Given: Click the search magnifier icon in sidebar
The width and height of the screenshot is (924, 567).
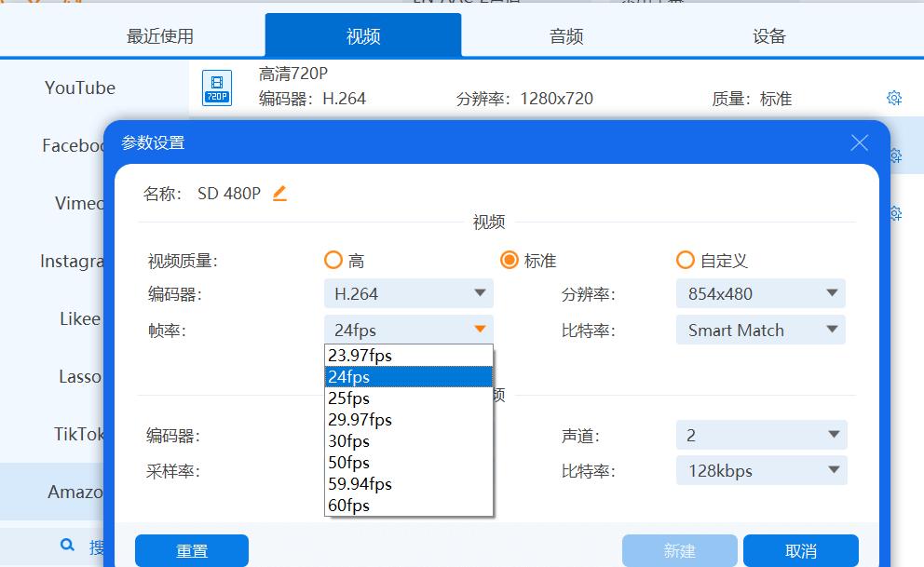Looking at the screenshot, I should coord(66,545).
